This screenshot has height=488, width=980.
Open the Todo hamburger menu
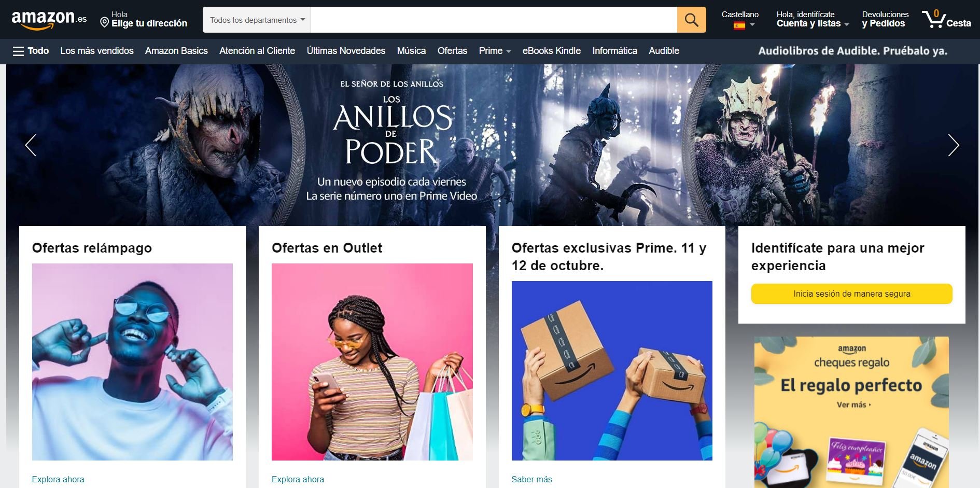tap(31, 51)
